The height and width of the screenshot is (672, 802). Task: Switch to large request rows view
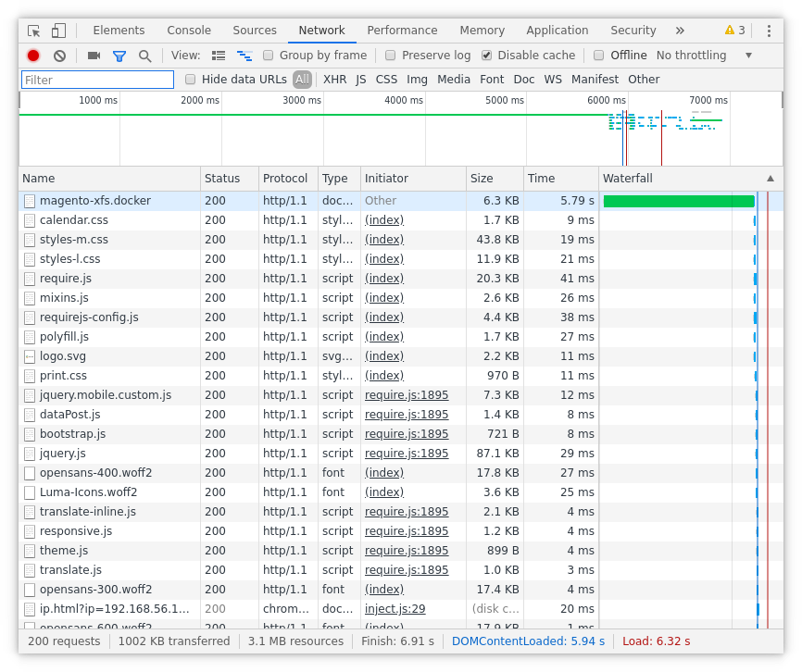tap(219, 55)
